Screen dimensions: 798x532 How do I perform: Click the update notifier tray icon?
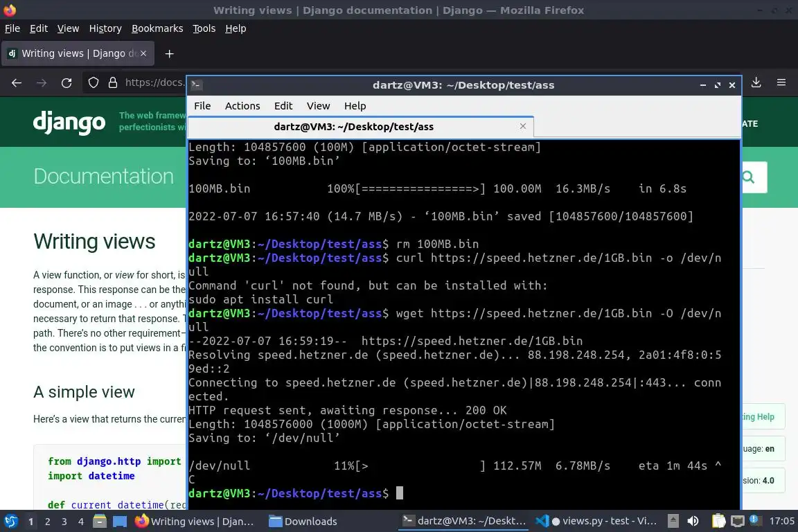tap(755, 520)
